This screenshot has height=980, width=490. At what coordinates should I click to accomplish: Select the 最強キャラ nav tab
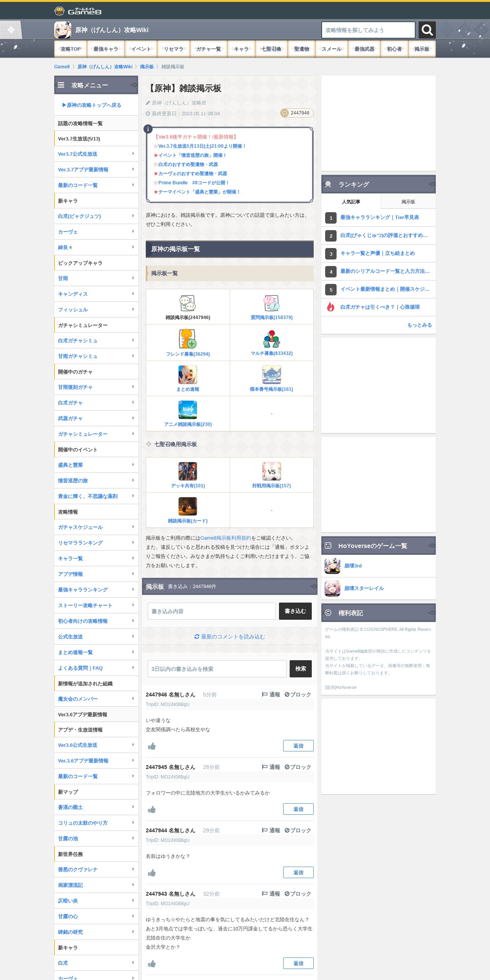pos(106,49)
